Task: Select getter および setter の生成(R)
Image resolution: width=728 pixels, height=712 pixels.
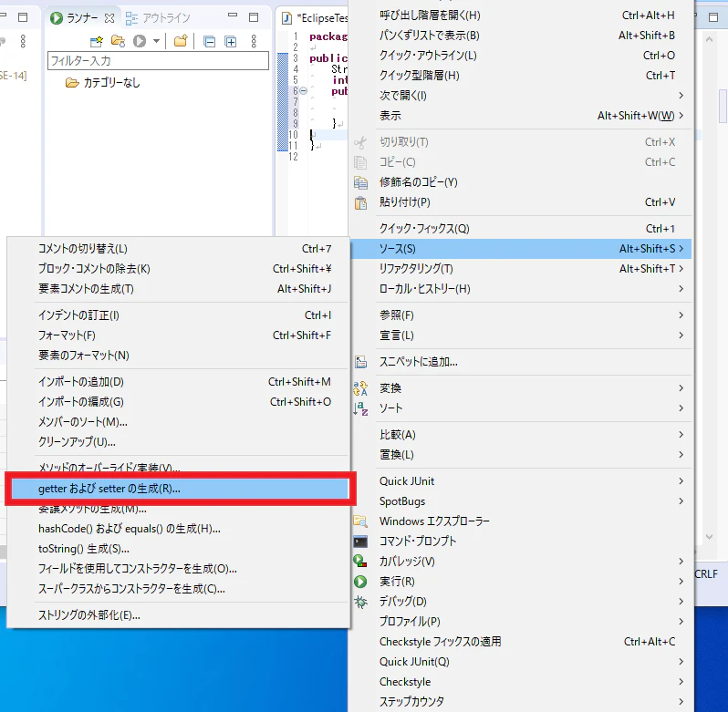Action: (180, 489)
